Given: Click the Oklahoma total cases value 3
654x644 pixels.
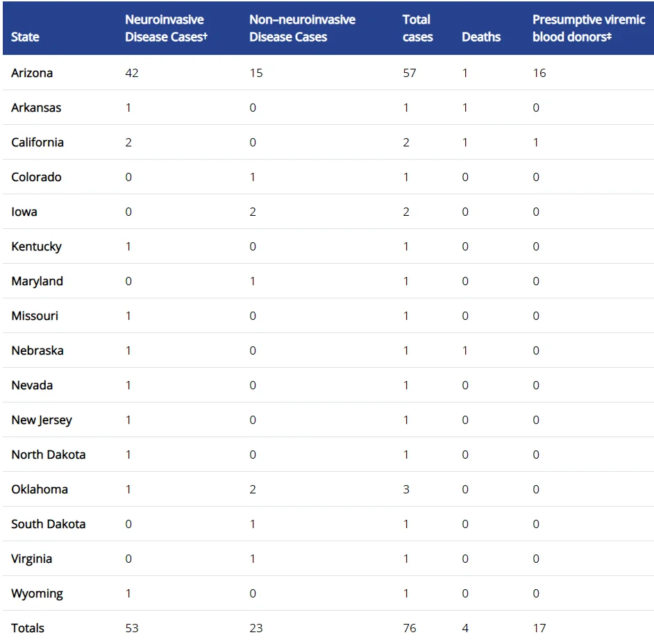Looking at the screenshot, I should point(406,489).
